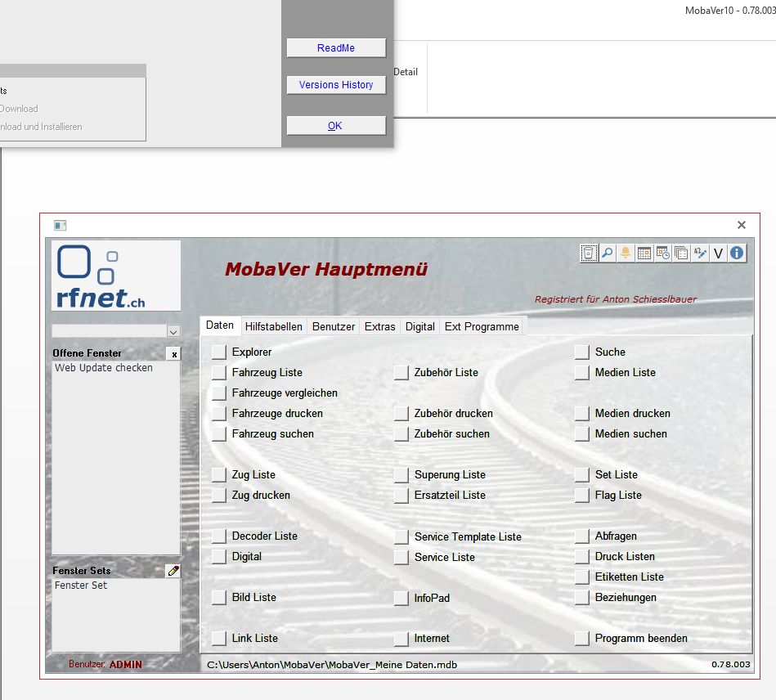This screenshot has height=700, width=776.
Task: Switch to the Daten tab
Action: [220, 325]
